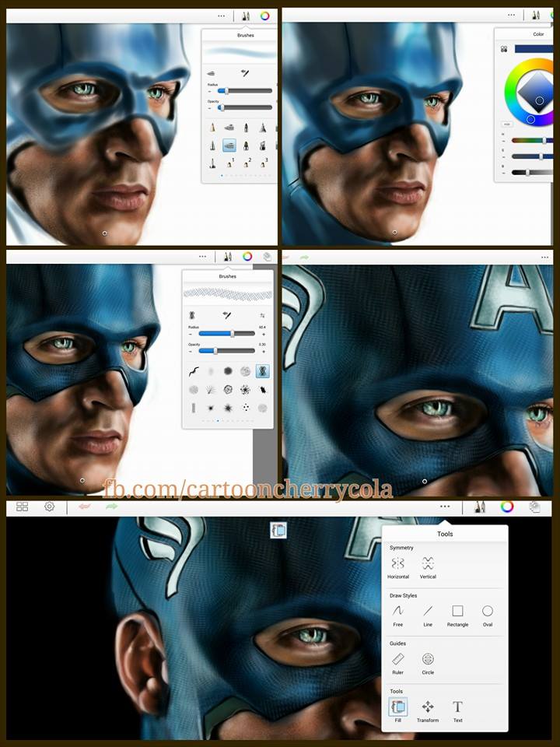Toggle brushes panel icon in middle-left panel
The image size is (560, 747).
point(228,256)
